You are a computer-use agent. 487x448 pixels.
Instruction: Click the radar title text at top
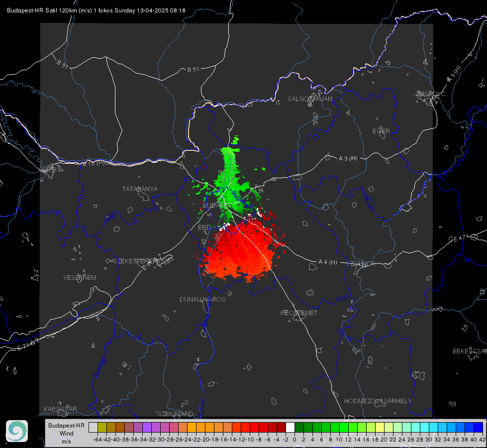pyautogui.click(x=96, y=10)
